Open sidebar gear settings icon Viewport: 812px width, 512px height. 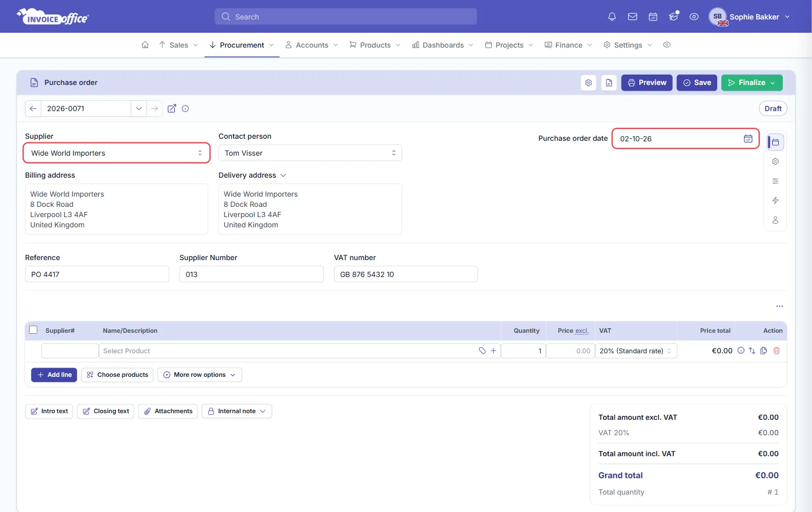[x=776, y=162]
